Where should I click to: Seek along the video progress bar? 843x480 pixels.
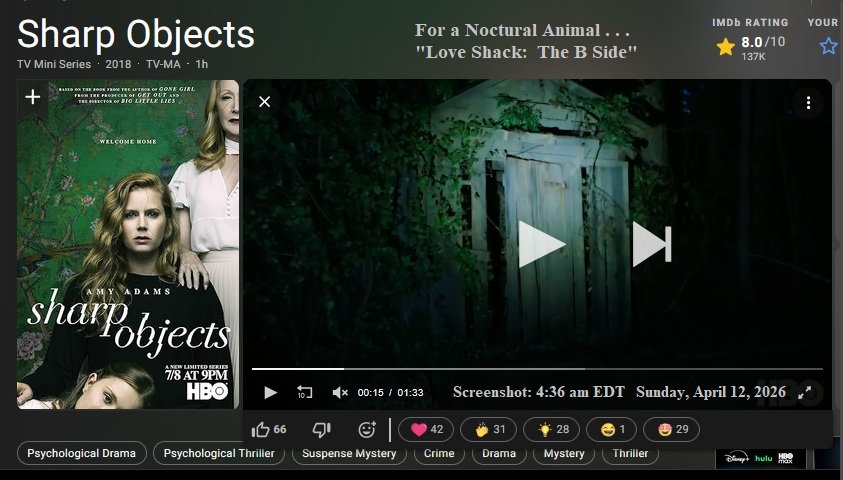[x=538, y=369]
